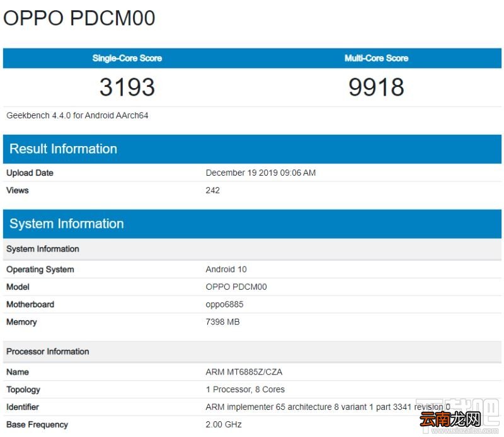The width and height of the screenshot is (504, 437).
Task: Click the single-core score value 3193
Action: click(127, 87)
